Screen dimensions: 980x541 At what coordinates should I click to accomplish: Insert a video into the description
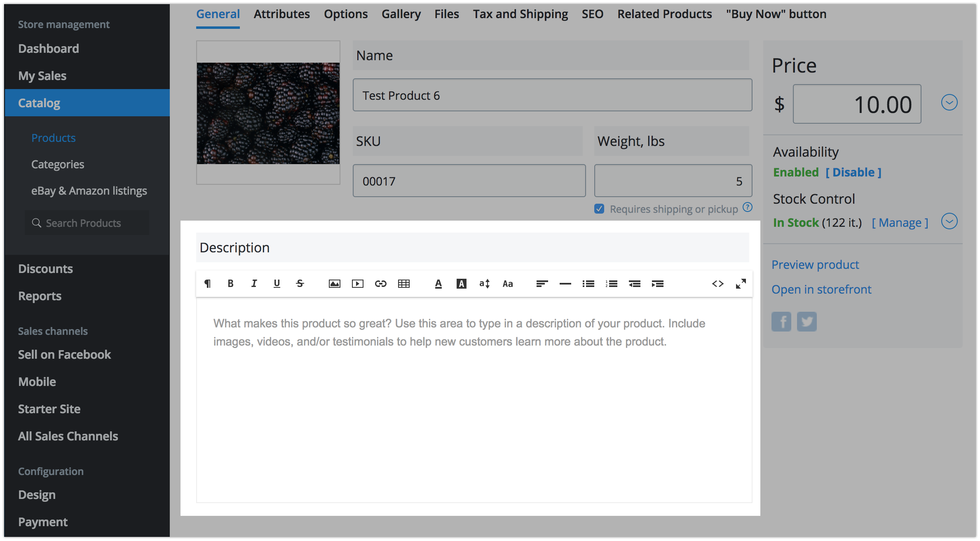point(357,284)
